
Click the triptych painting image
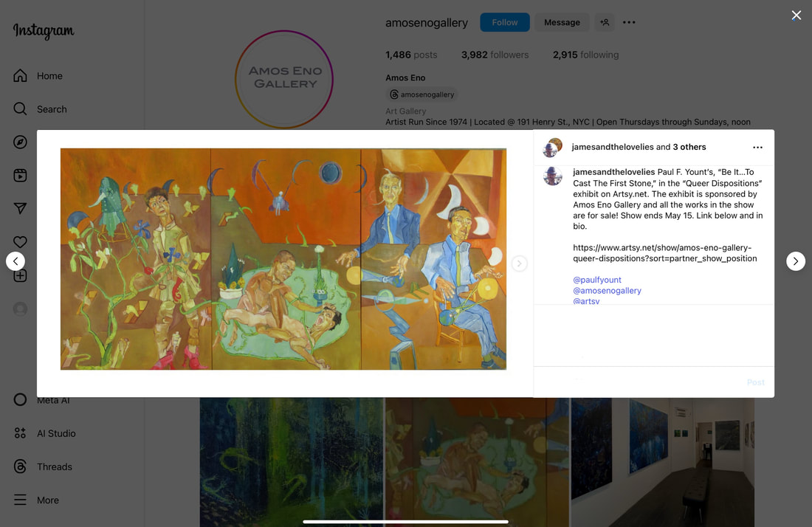(x=283, y=259)
